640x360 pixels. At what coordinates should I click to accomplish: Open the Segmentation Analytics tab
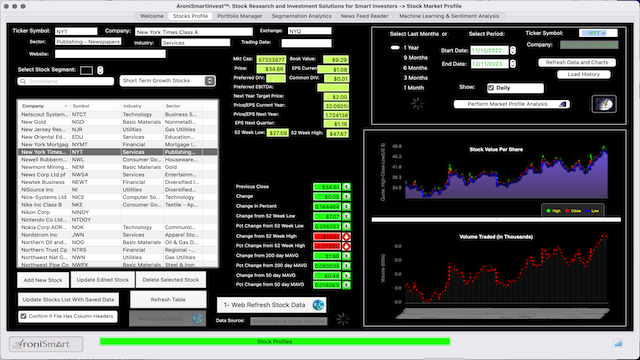[x=302, y=16]
